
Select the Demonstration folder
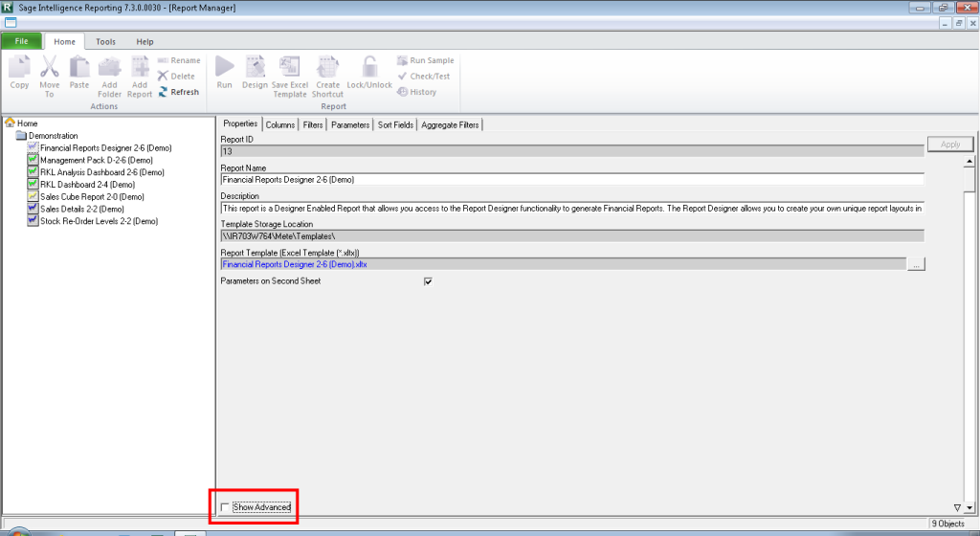pos(48,136)
